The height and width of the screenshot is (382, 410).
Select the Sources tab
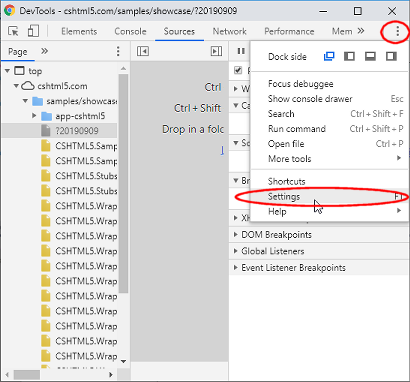point(179,31)
